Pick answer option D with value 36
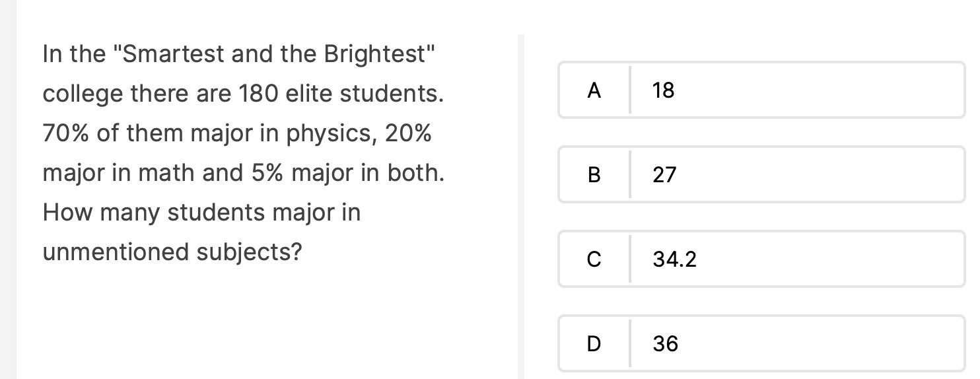Viewport: 980px width, 379px height. 762,343
